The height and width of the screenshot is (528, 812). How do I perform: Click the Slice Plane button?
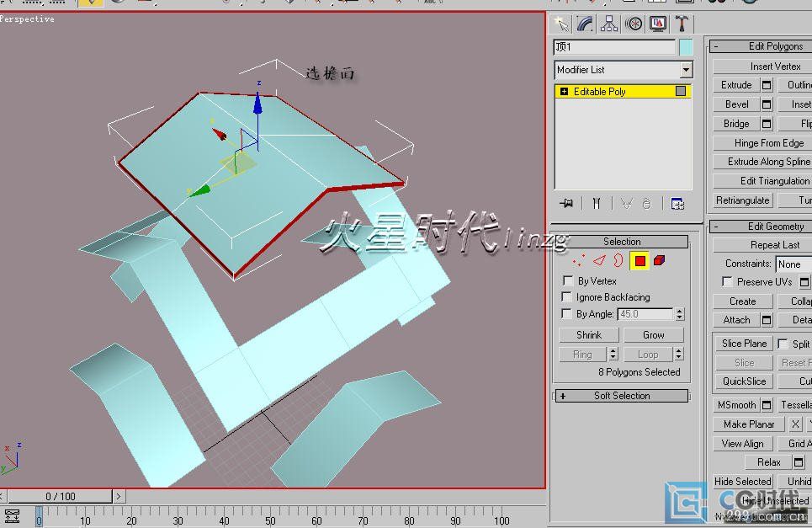(744, 344)
